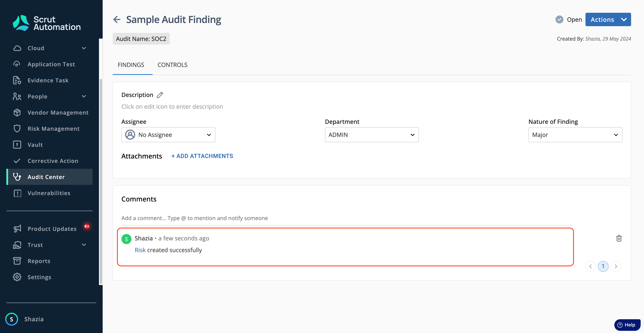Click the Vault icon in sidebar
The height and width of the screenshot is (333, 644).
coord(17,145)
